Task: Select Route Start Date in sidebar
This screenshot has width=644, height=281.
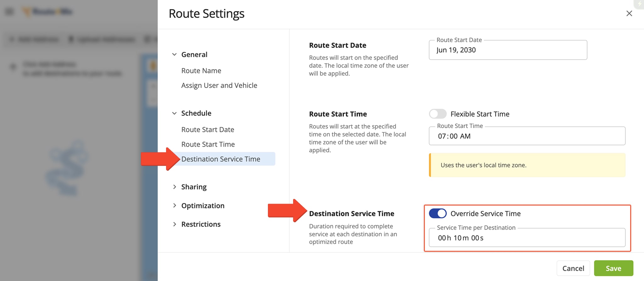Action: pos(208,129)
